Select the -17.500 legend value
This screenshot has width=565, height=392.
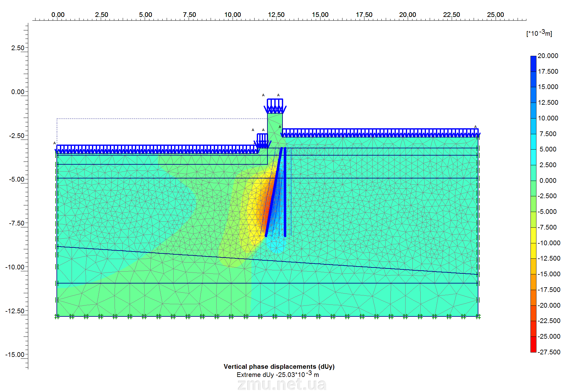click(x=549, y=290)
